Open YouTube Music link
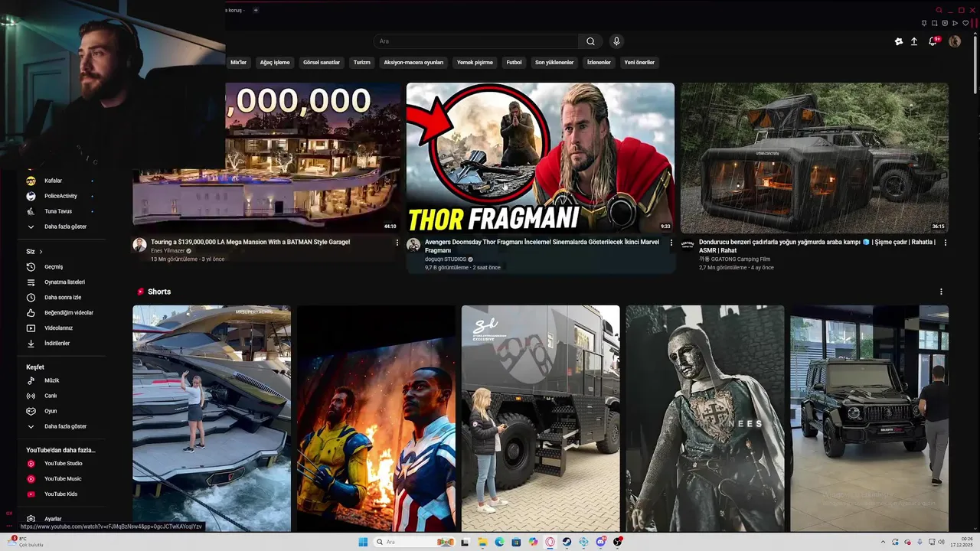The width and height of the screenshot is (980, 551). (x=63, y=479)
